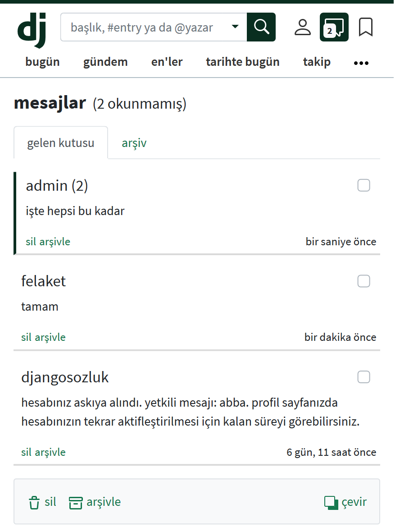
Task: Click the archive box arşivle icon
Action: (76, 502)
